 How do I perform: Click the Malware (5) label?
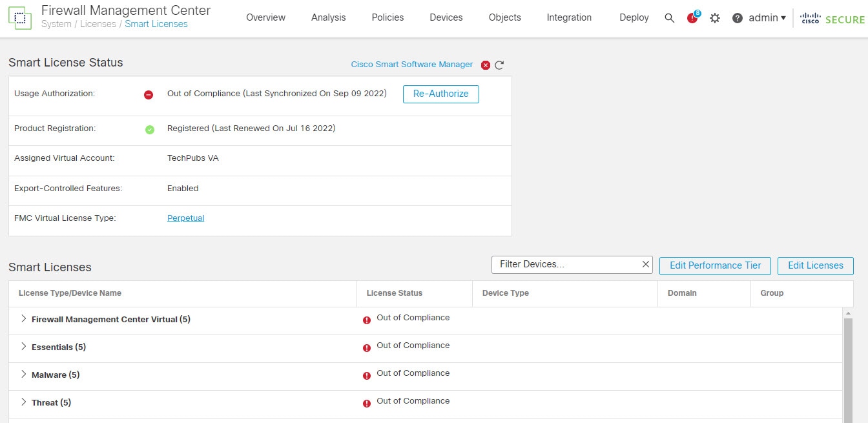pyautogui.click(x=56, y=375)
